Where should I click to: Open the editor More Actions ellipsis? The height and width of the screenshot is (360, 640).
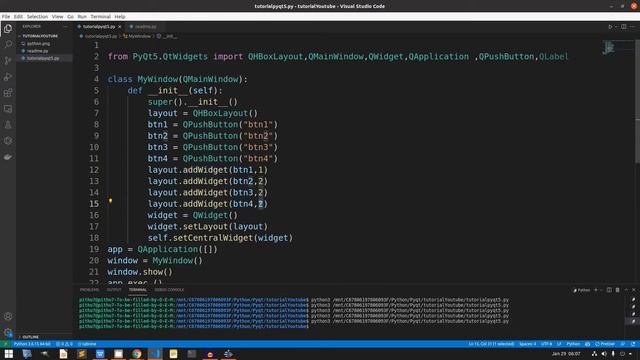(632, 27)
